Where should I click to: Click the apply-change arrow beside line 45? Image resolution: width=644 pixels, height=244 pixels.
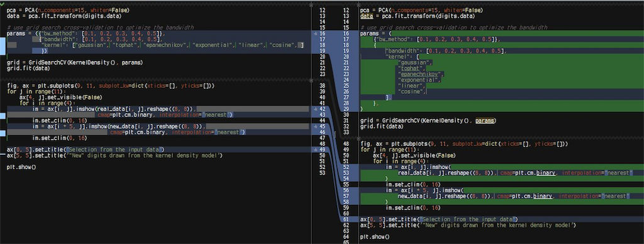click(x=315, y=126)
